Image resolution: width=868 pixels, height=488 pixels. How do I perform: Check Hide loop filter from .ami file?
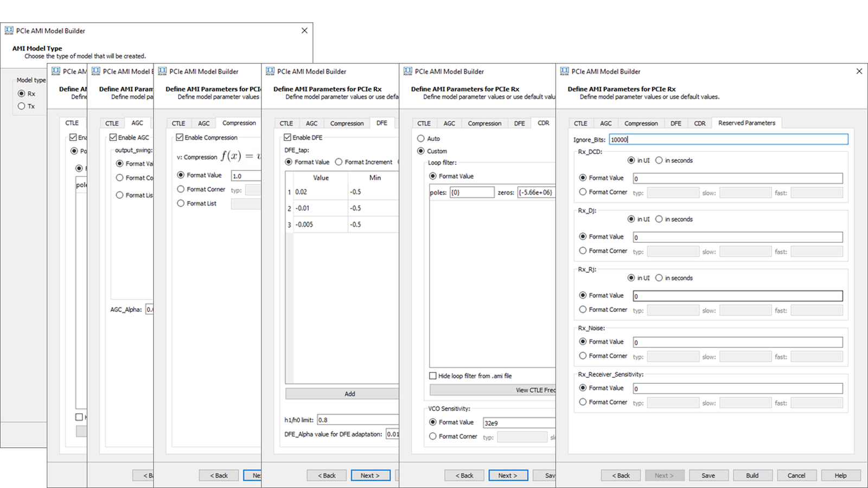coord(433,376)
